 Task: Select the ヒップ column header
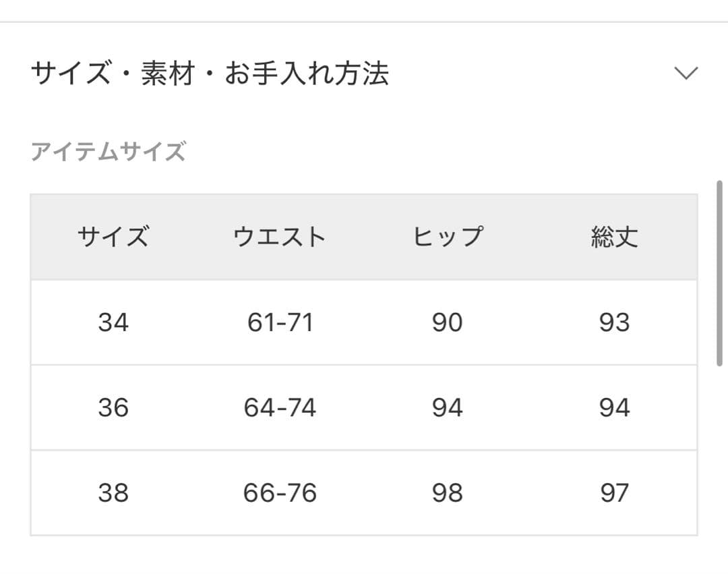click(x=448, y=236)
